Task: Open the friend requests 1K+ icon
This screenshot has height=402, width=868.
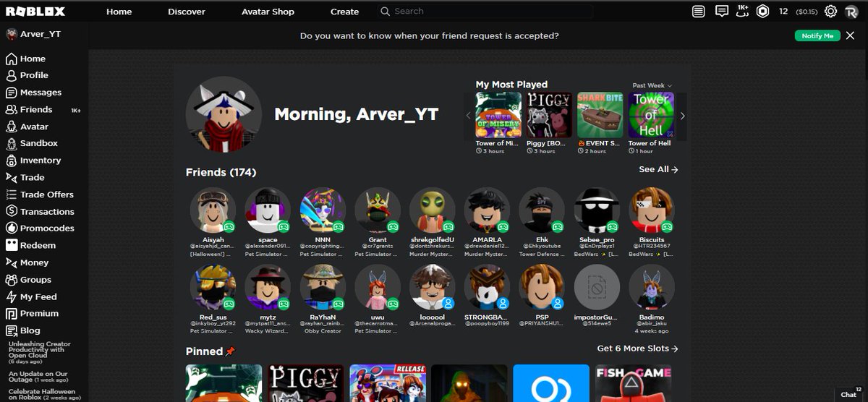Action: click(x=742, y=10)
